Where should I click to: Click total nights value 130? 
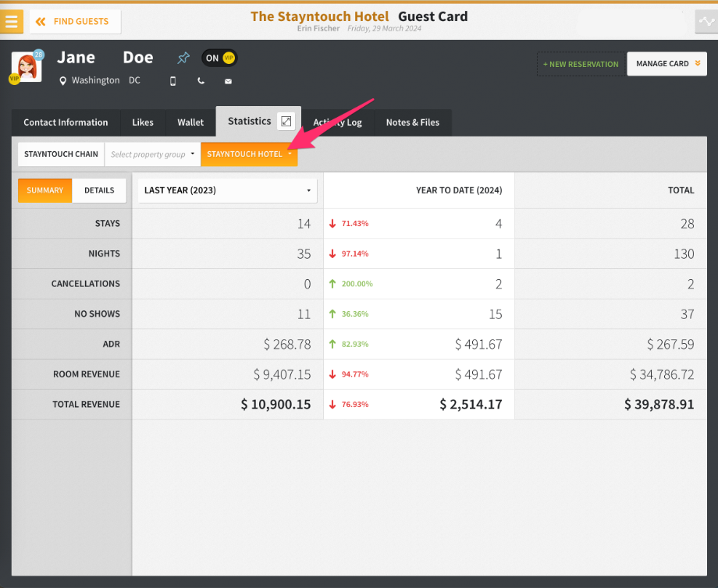coord(684,253)
